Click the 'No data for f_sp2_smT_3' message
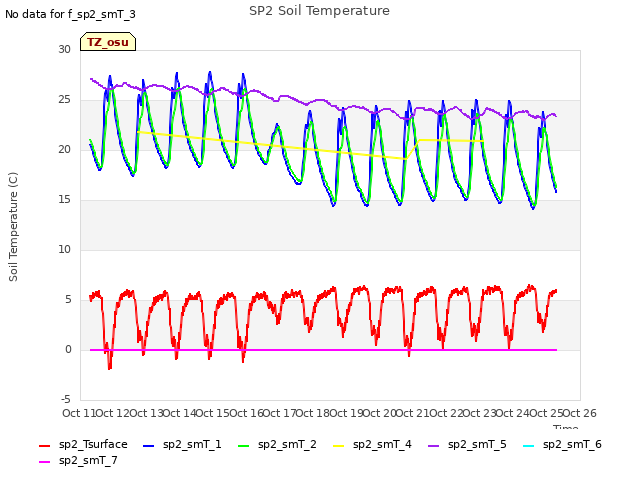 click(70, 14)
